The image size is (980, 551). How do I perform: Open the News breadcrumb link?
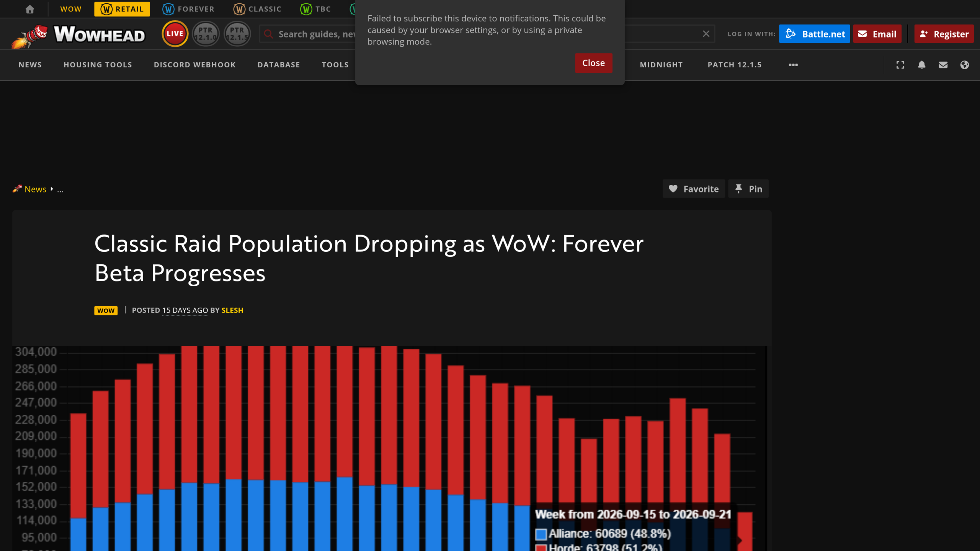coord(35,189)
